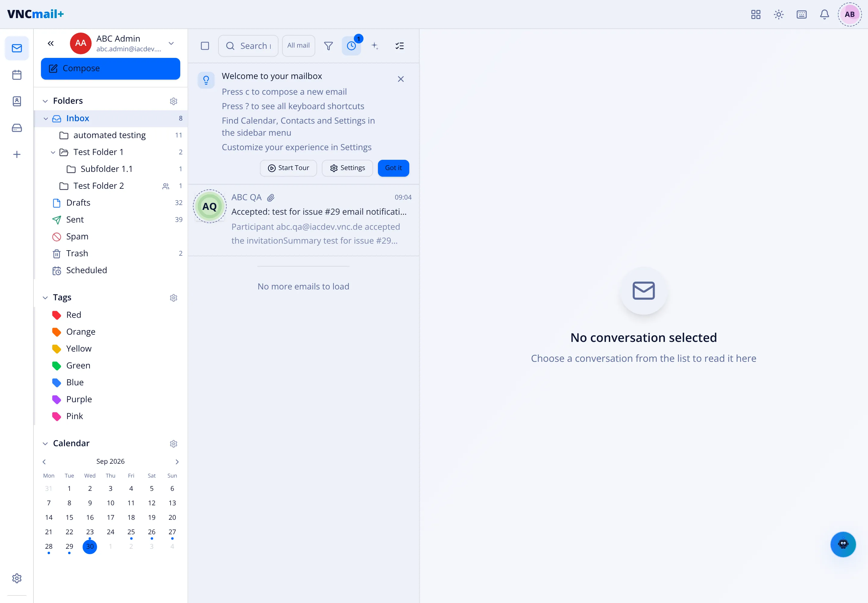Open the chatbot assistant bubble

[843, 544]
